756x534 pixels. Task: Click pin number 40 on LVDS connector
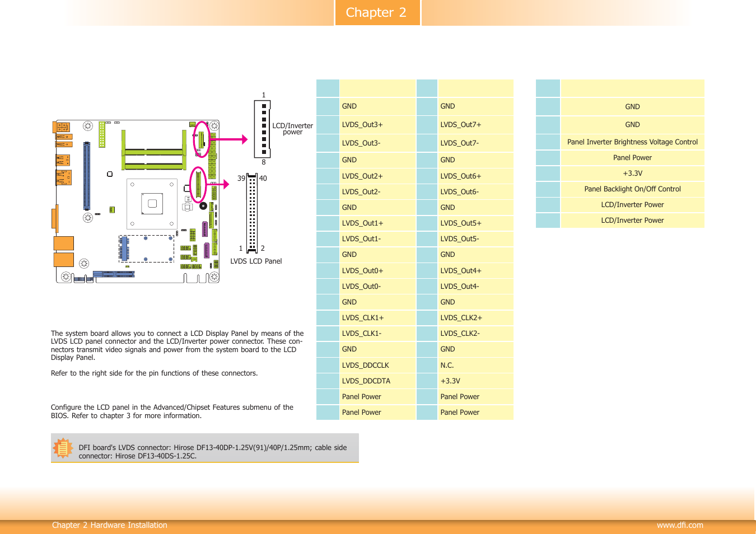click(x=263, y=179)
